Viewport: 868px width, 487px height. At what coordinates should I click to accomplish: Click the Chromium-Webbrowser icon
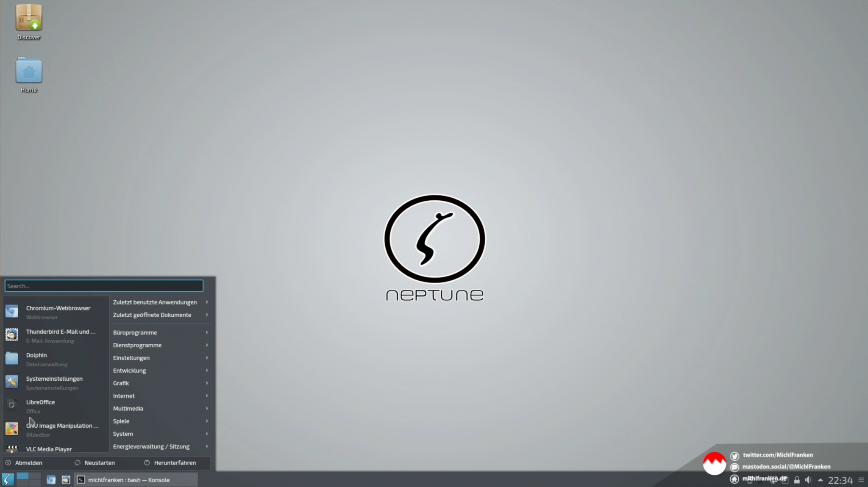11,310
